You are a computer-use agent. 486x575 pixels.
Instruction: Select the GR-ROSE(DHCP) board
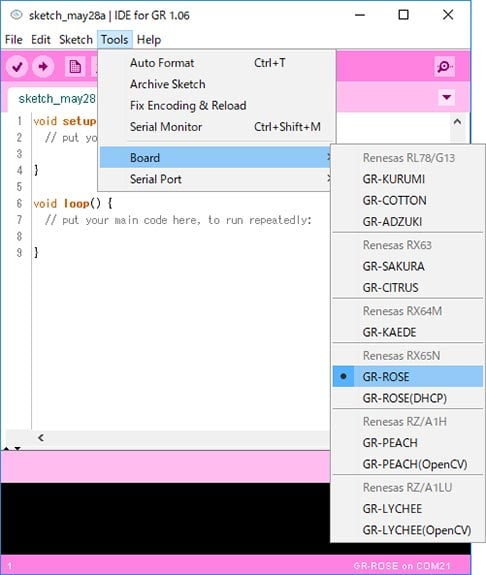pos(408,398)
